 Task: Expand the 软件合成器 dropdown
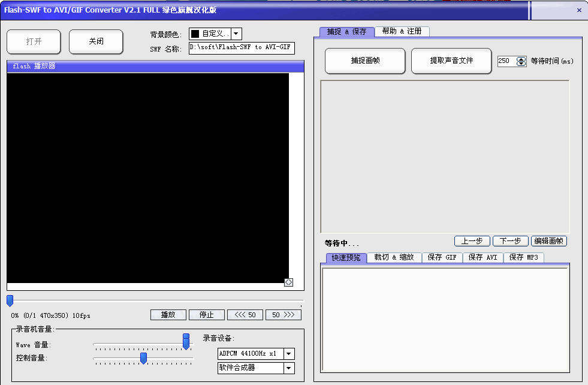289,368
